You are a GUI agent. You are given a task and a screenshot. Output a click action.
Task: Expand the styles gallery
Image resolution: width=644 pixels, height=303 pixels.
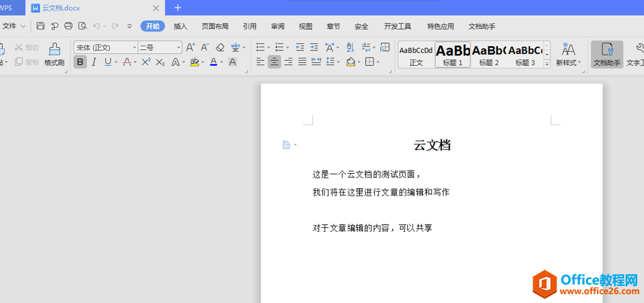[x=546, y=64]
